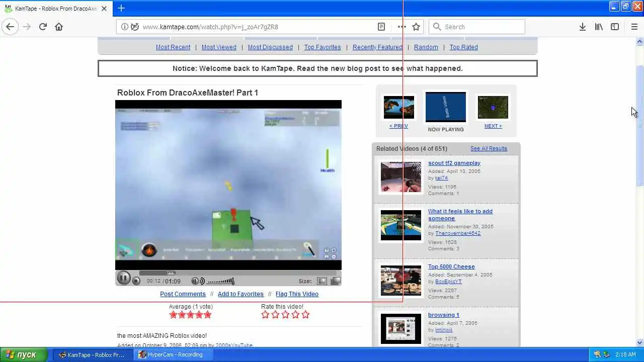The image size is (644, 362).
Task: Switch video to normal size icon
Action: click(x=322, y=281)
